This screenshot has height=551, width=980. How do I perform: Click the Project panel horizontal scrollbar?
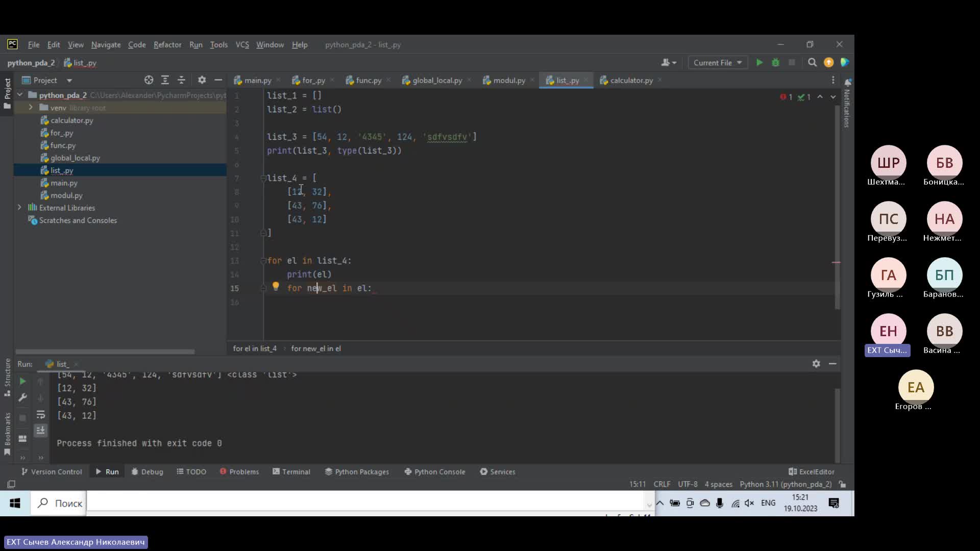click(x=105, y=352)
